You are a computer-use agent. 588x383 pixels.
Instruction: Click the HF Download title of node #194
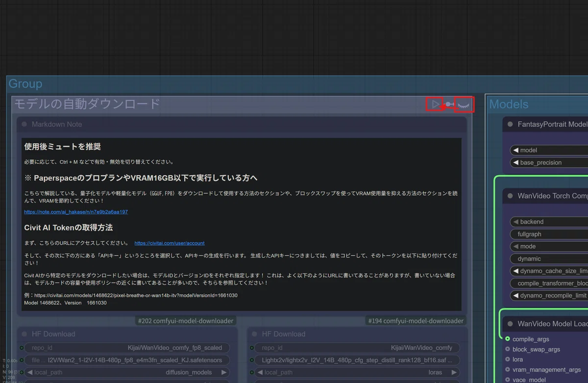click(284, 334)
